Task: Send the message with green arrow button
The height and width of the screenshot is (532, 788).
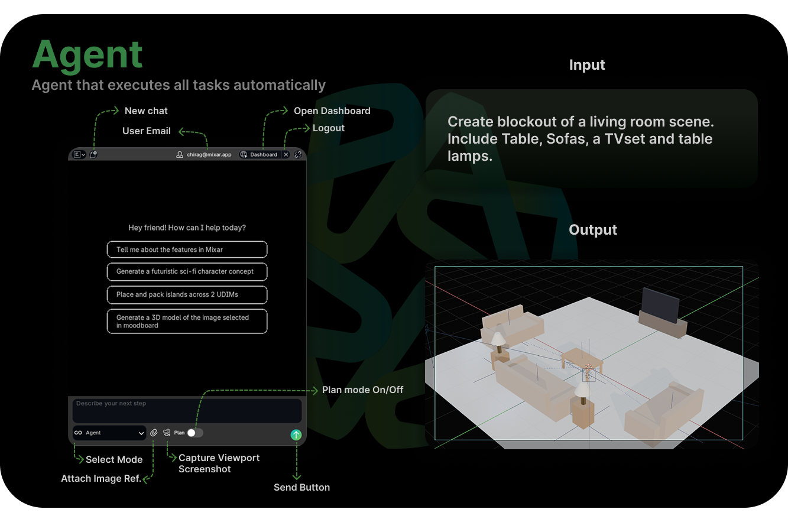Action: [296, 435]
